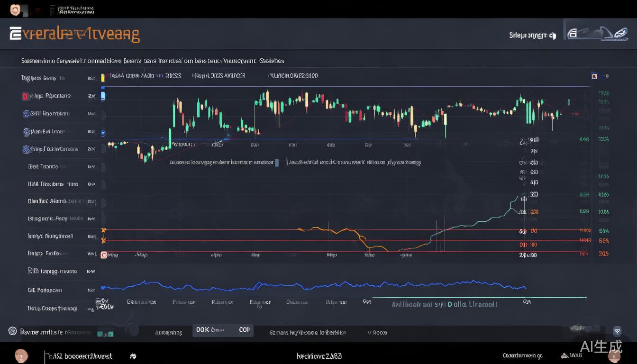
Task: Toggle the yellow indicator marker at the chart's top-left
Action: point(102,78)
